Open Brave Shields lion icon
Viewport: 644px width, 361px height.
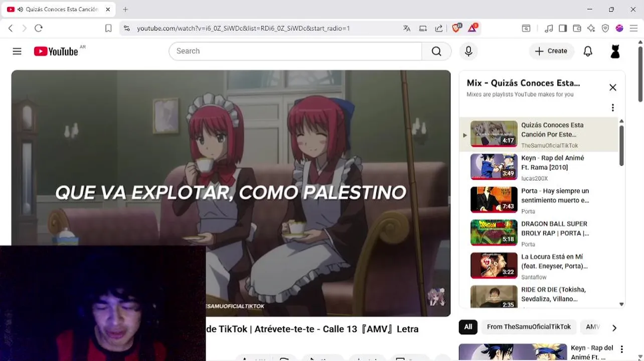point(456,28)
